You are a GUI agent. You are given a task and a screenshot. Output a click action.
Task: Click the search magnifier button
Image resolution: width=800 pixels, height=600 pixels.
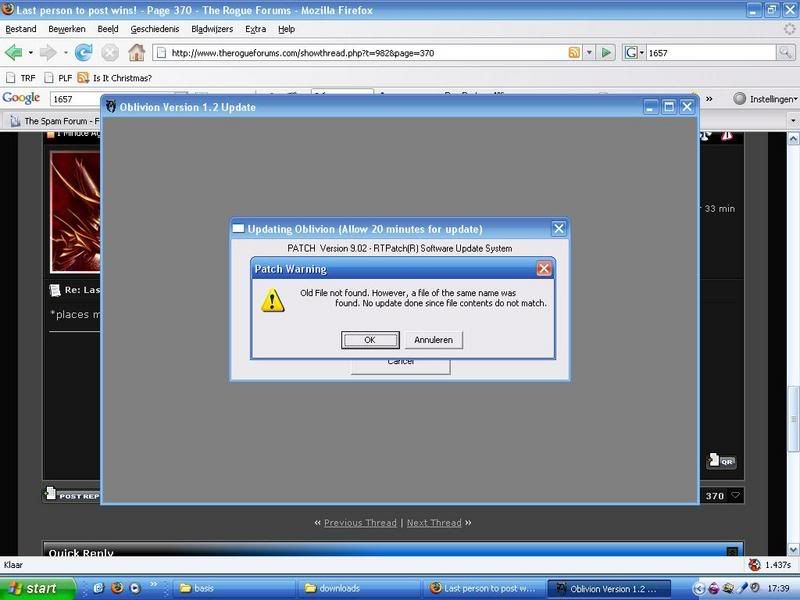coord(785,53)
